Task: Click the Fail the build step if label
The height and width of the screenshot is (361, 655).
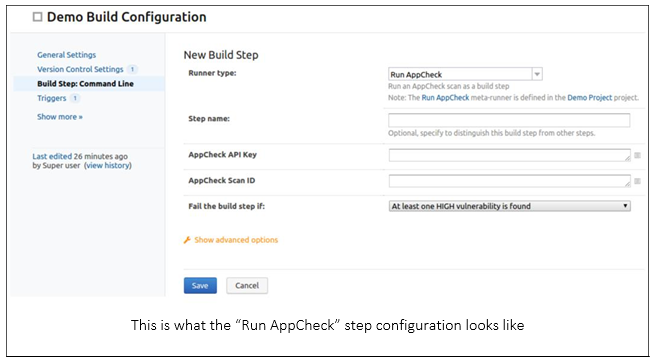Action: click(x=226, y=206)
